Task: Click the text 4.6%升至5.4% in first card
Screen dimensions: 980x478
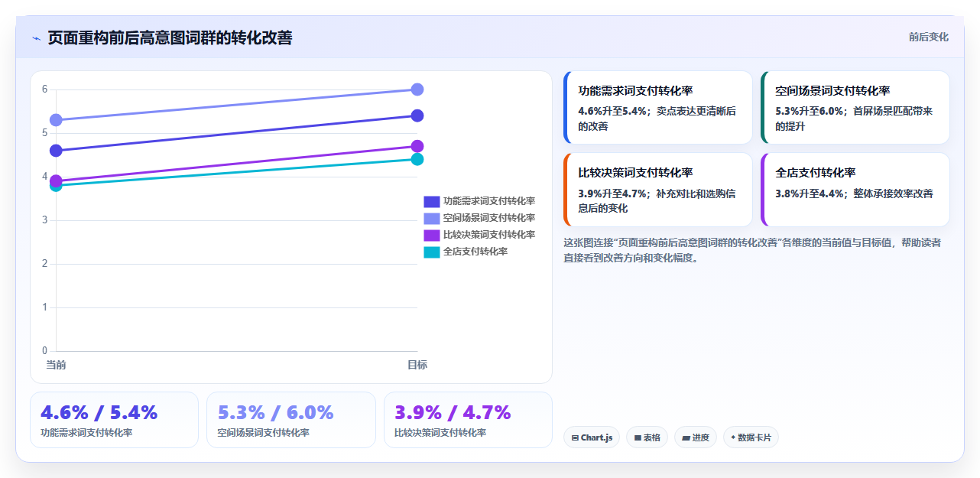Action: [612, 111]
